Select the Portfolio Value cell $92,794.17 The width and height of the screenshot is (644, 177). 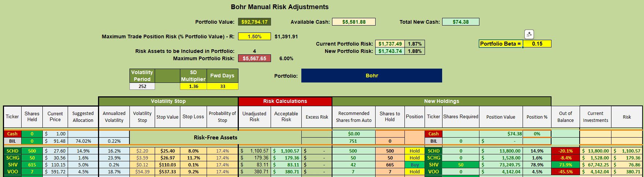click(254, 22)
